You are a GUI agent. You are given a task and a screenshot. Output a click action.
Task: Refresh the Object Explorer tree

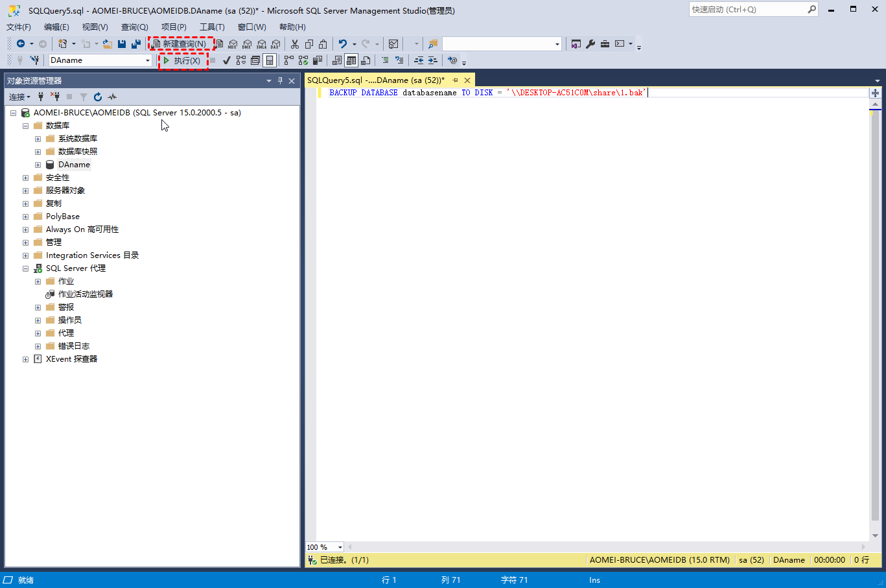[x=98, y=97]
